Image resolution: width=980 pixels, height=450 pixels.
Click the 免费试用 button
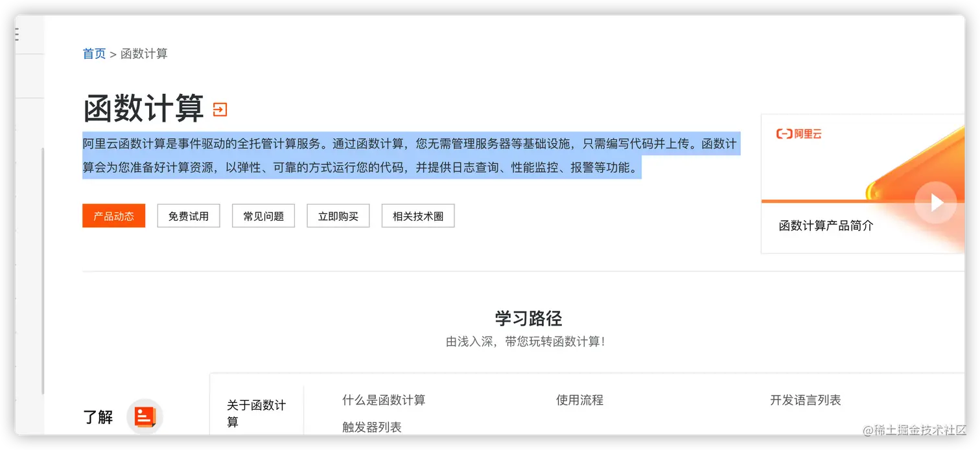[x=189, y=216]
